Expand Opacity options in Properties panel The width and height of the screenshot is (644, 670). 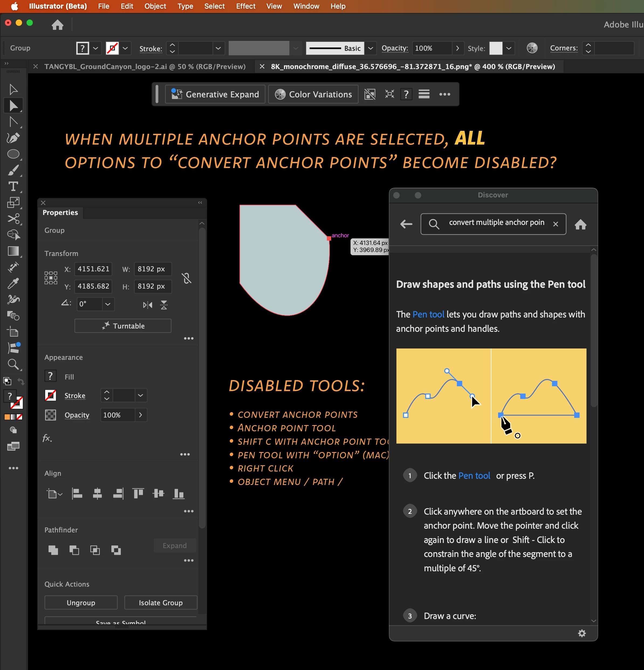141,415
